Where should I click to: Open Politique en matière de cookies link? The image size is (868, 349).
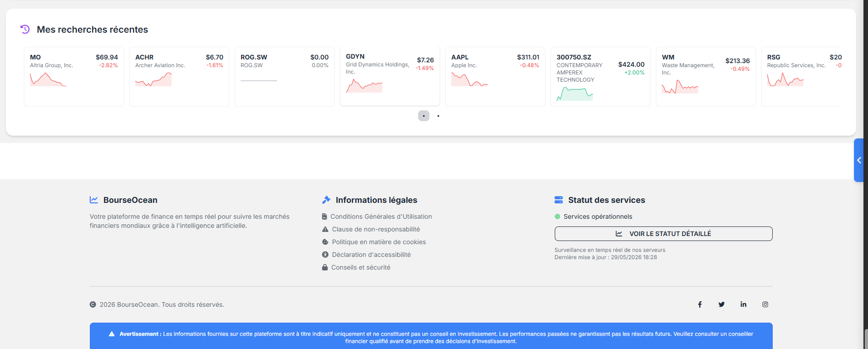pyautogui.click(x=379, y=242)
